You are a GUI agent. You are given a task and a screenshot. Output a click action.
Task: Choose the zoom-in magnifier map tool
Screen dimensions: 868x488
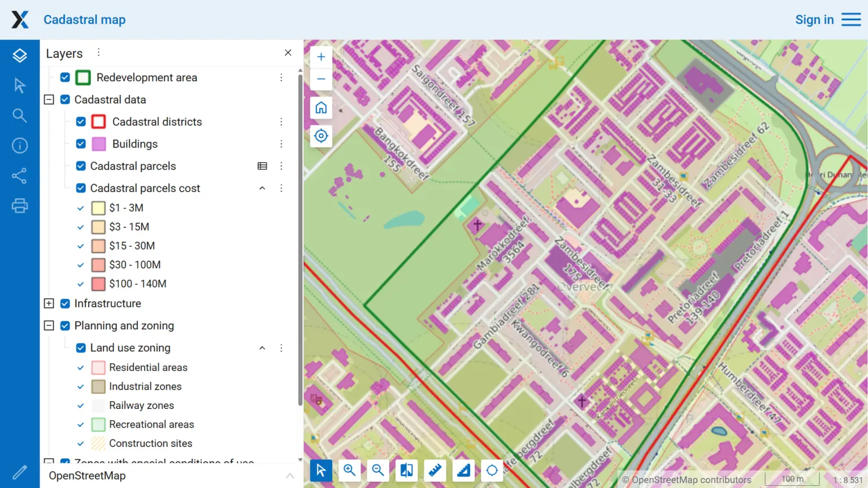point(350,470)
